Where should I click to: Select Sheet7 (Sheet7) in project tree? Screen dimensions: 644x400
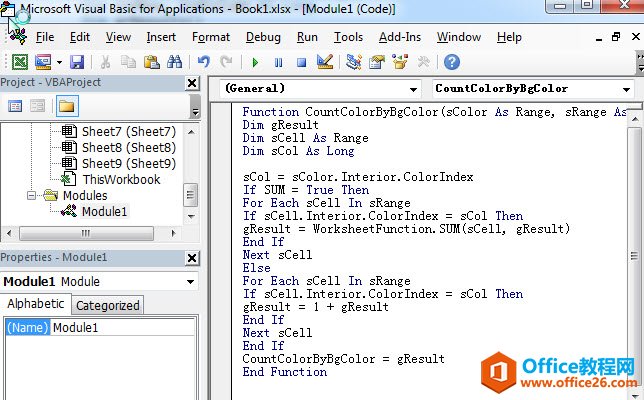129,132
